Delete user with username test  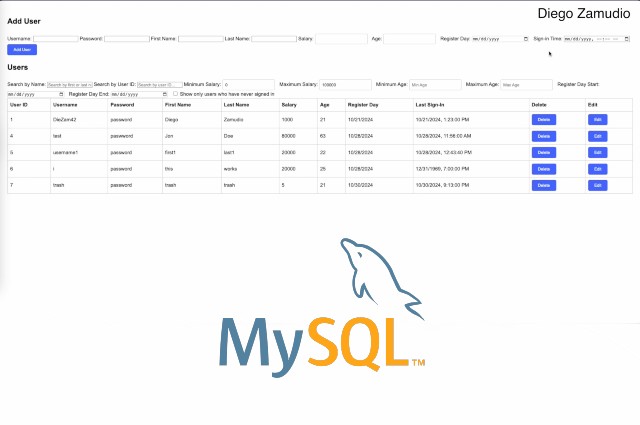544,136
